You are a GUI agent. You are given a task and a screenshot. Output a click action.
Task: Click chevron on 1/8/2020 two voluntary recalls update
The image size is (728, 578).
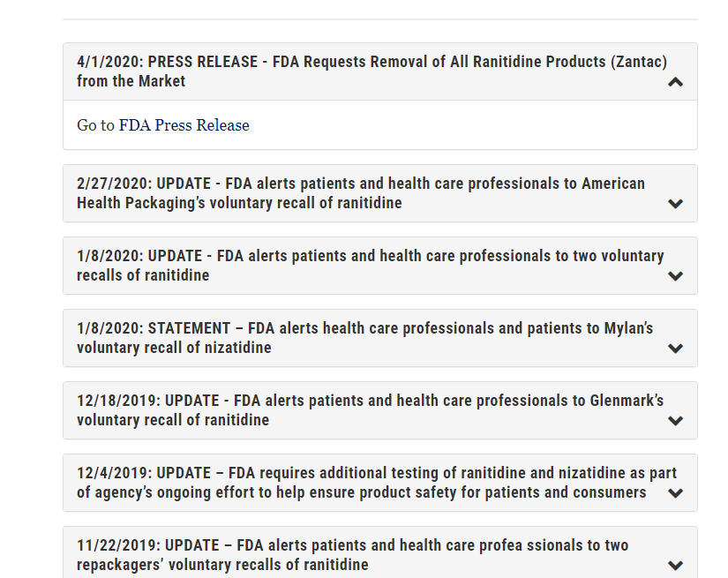(x=676, y=276)
